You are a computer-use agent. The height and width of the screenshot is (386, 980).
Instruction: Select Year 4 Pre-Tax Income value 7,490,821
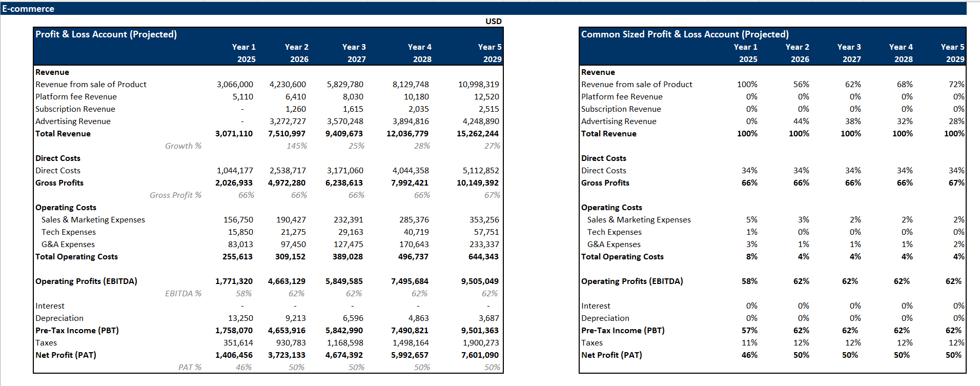coord(410,331)
